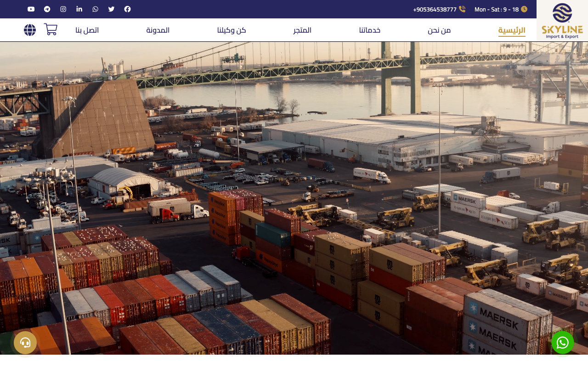Click the Twitter bird icon
This screenshot has width=588, height=368.
[111, 9]
